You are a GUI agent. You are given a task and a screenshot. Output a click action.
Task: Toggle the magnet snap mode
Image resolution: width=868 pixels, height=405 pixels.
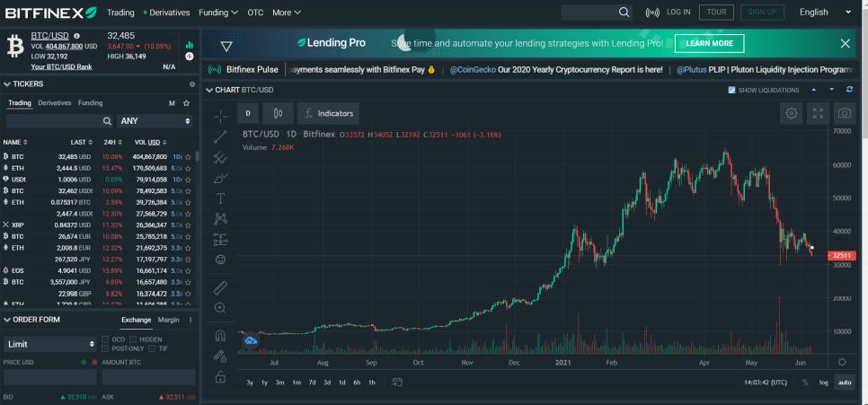[220, 336]
